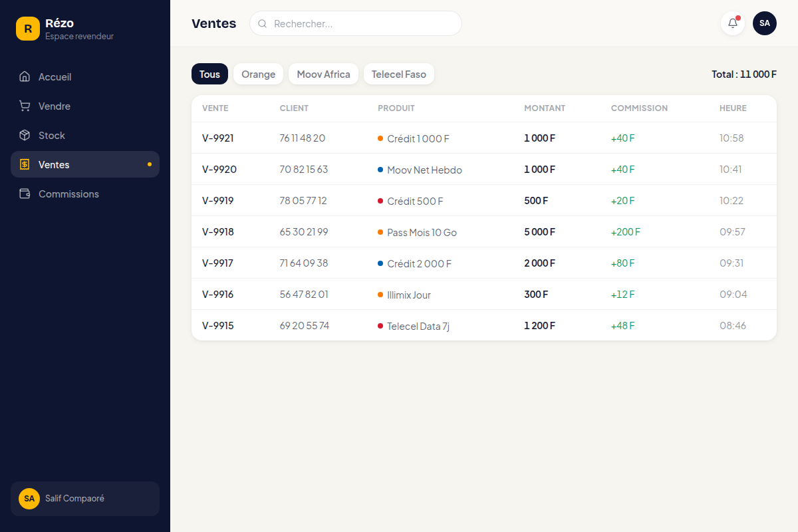
Task: Click the Accueil home icon
Action: click(25, 76)
